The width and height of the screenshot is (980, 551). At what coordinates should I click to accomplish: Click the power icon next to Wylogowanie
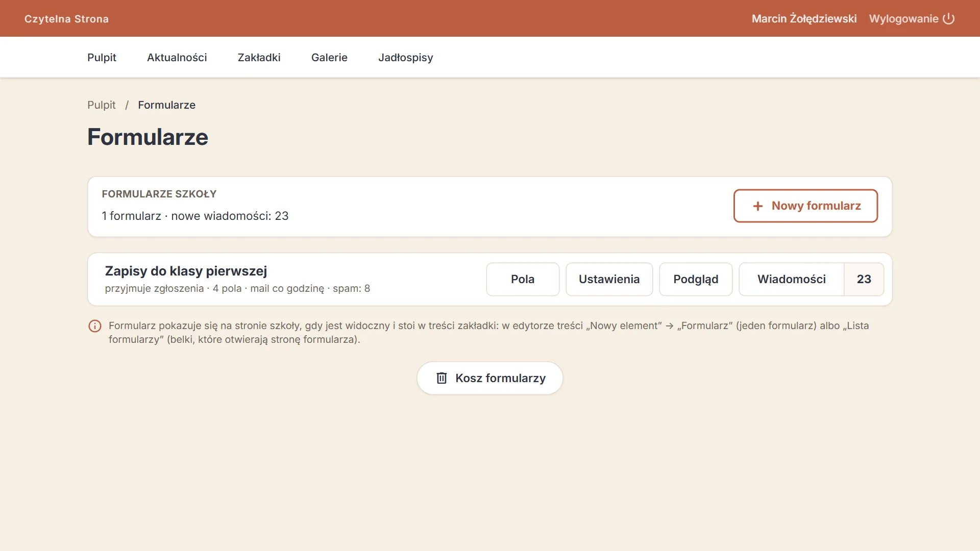point(948,19)
